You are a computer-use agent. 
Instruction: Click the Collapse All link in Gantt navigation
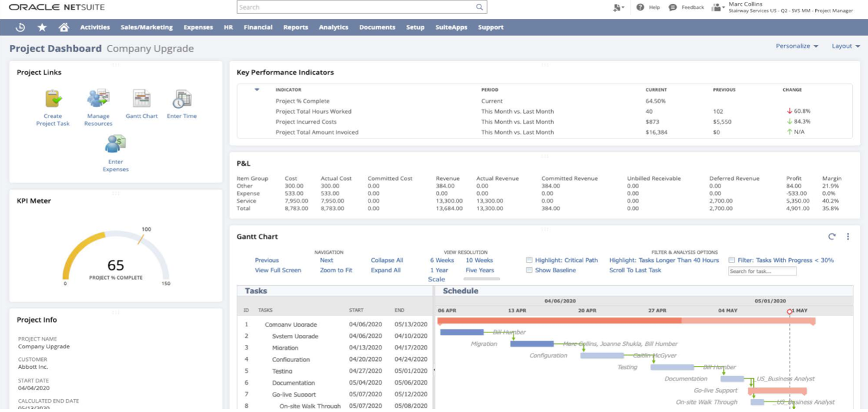[x=386, y=259]
